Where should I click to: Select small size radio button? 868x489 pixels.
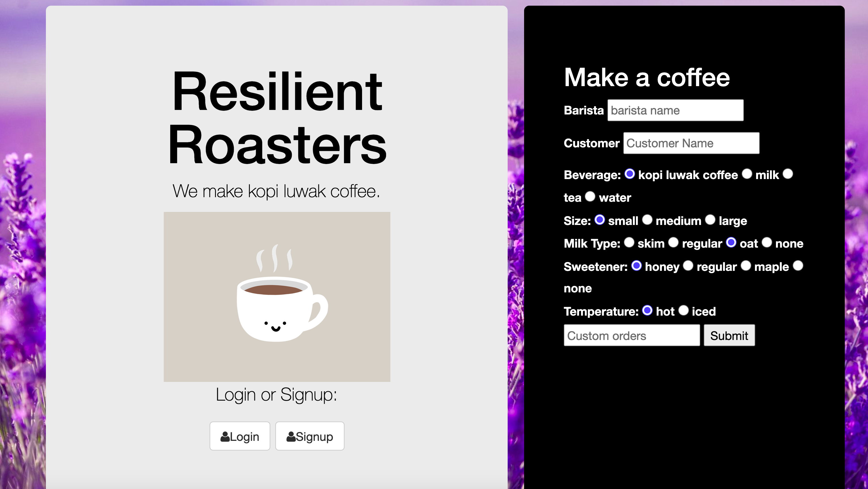(599, 220)
